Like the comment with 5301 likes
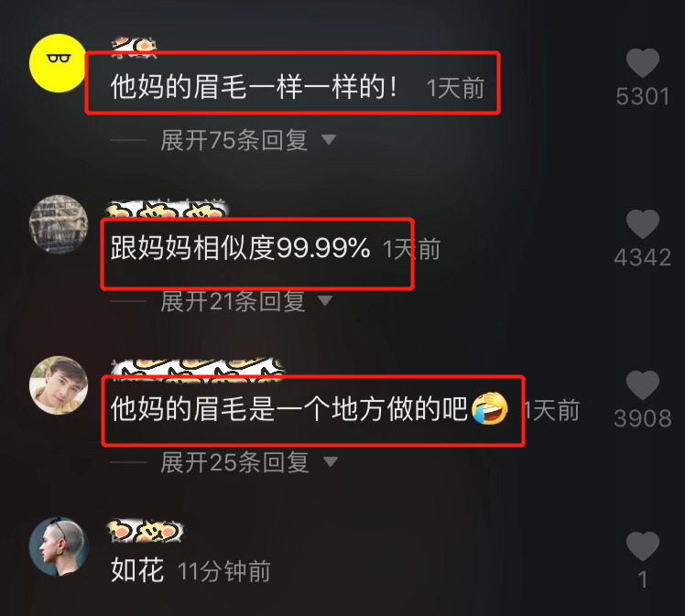 click(x=642, y=63)
